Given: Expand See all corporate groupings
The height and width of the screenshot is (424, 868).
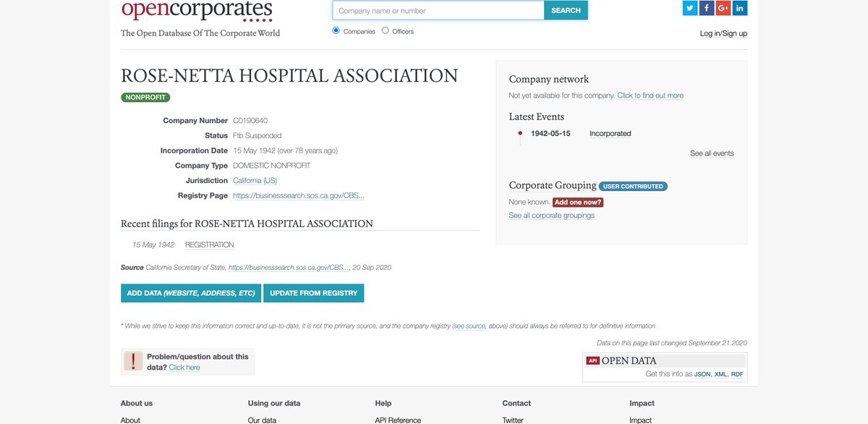Looking at the screenshot, I should pos(550,214).
